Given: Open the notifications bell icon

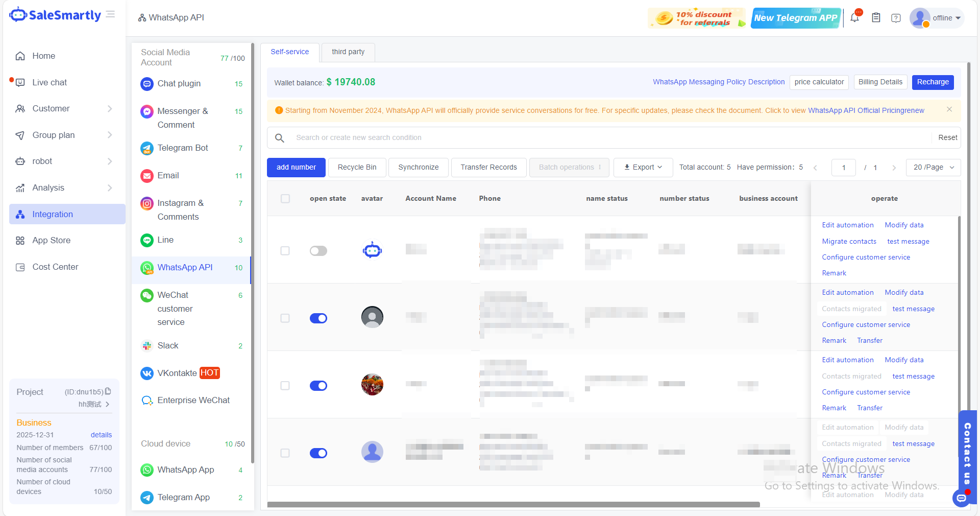Looking at the screenshot, I should click(854, 18).
